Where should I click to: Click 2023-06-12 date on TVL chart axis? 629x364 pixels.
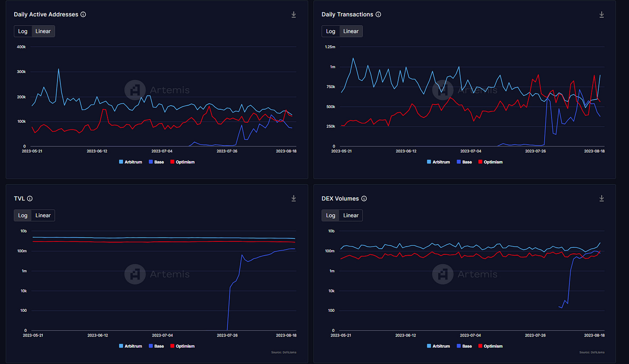pos(98,336)
